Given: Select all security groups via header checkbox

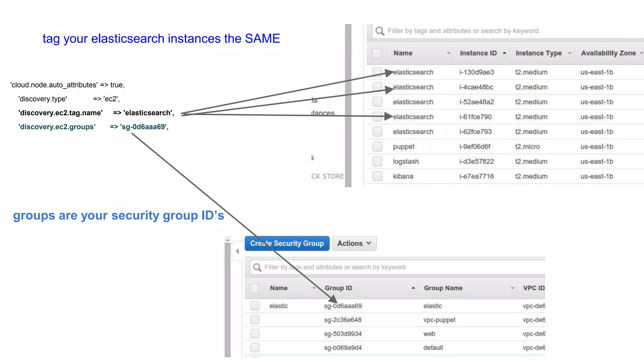Looking at the screenshot, I should [x=254, y=288].
